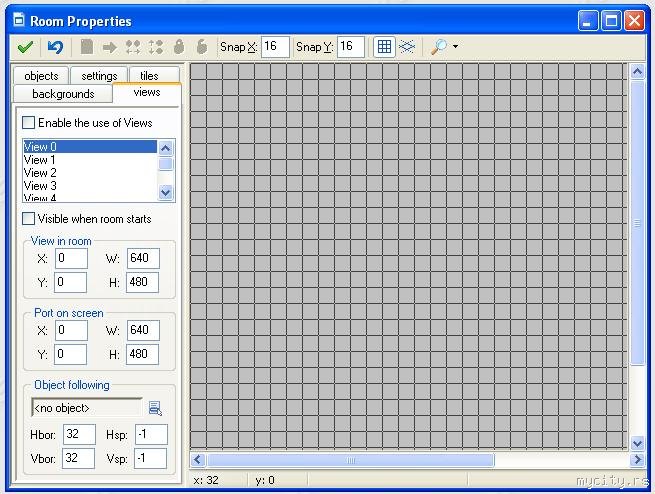Toggle the isometric grid button
The width and height of the screenshot is (655, 494).
click(x=407, y=46)
